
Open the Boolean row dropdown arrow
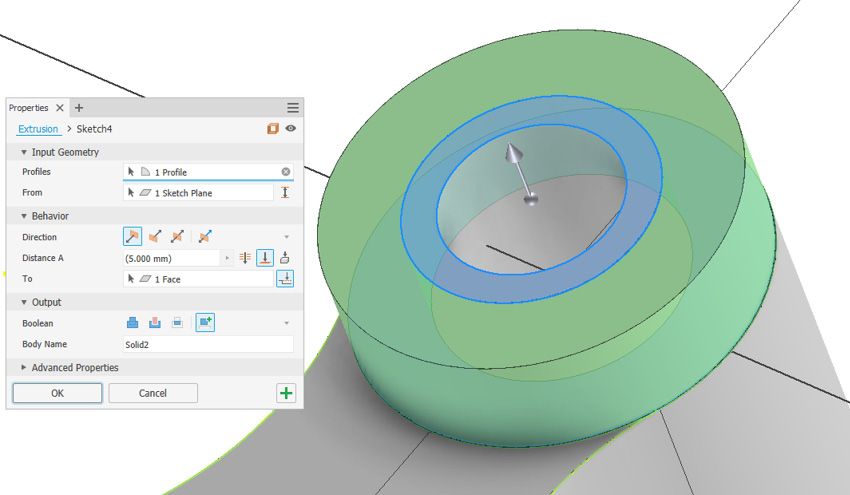click(287, 323)
